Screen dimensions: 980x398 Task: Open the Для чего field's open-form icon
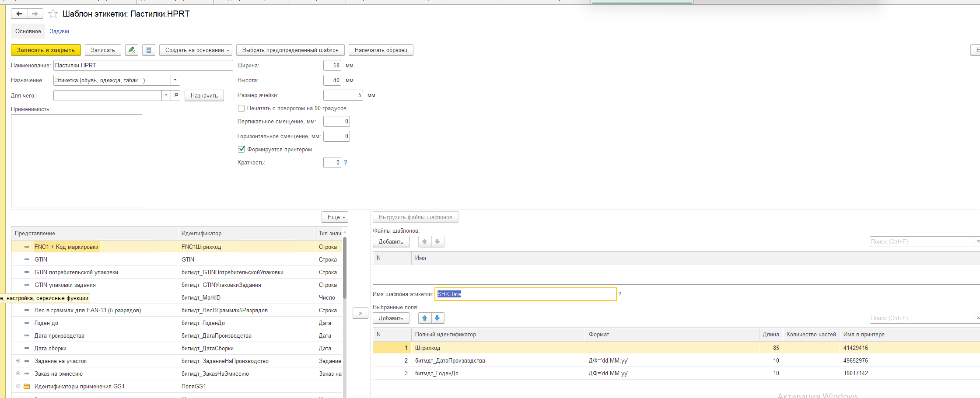click(x=175, y=95)
